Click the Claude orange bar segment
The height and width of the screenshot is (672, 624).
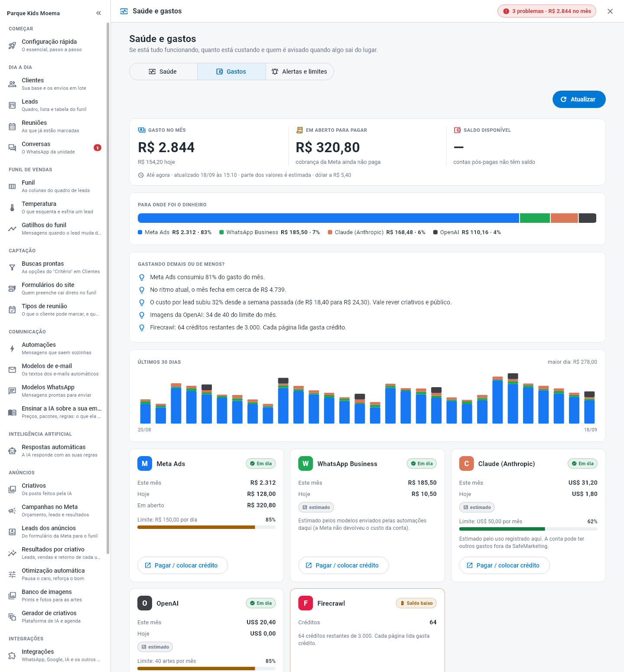tap(565, 218)
